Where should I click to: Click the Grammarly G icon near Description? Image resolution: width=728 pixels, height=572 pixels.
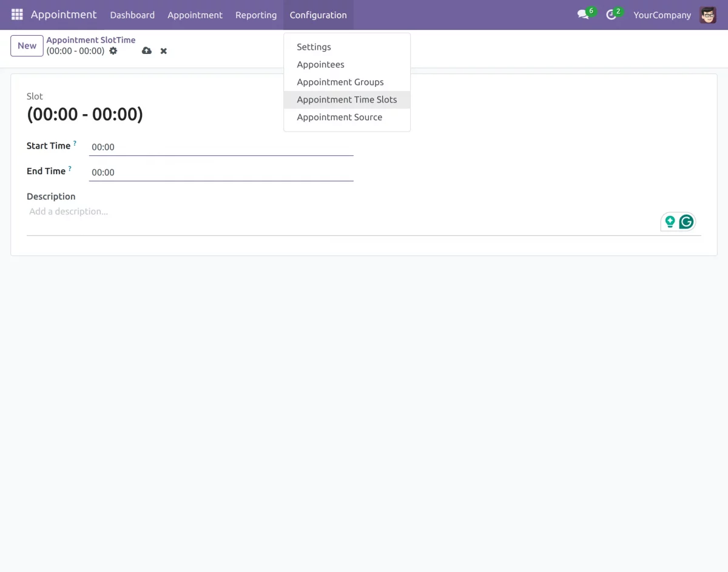tap(686, 221)
